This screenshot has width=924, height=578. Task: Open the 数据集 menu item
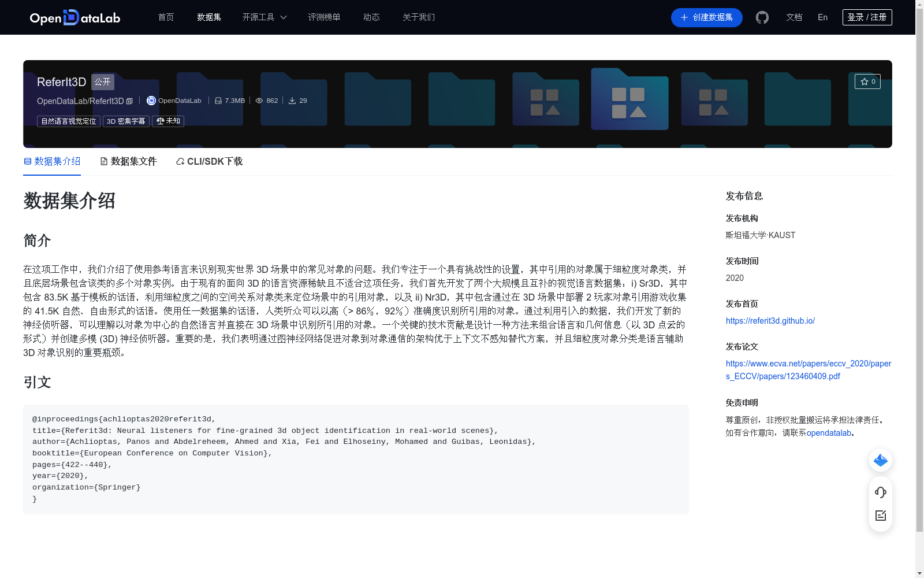[209, 17]
